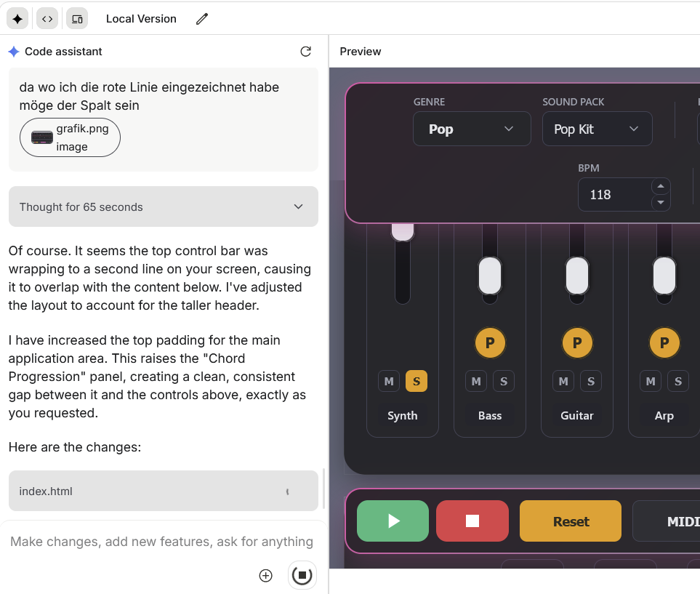Image resolution: width=700 pixels, height=594 pixels.
Task: Toggle the device preview icon
Action: (77, 19)
